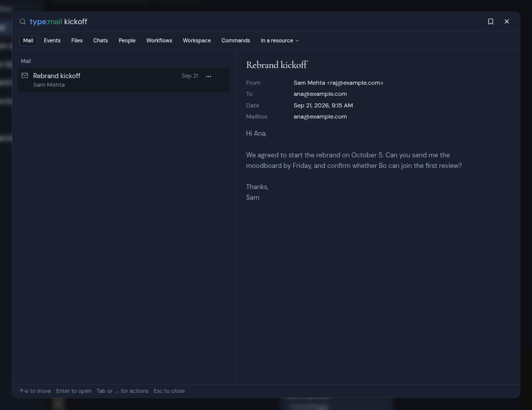Click the Mailbox value ana@example.com
532x410 pixels.
pyautogui.click(x=320, y=116)
